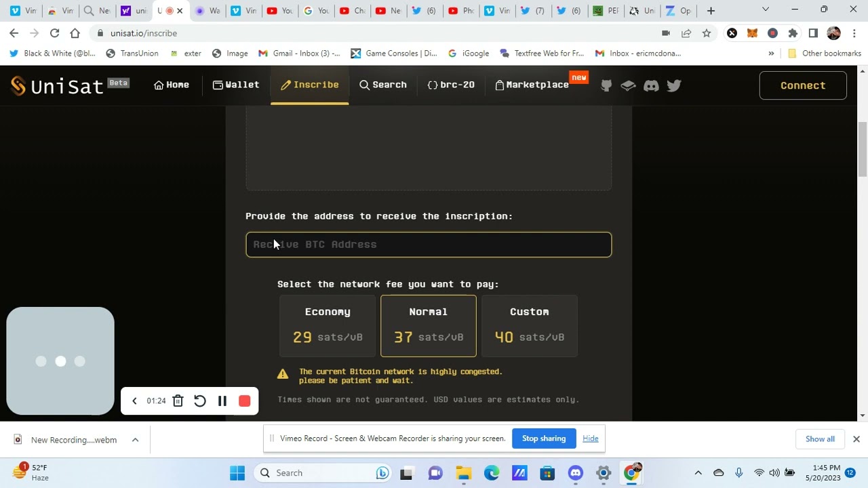The image size is (868, 488).
Task: Expand New Recording.webm download options
Action: 135,440
